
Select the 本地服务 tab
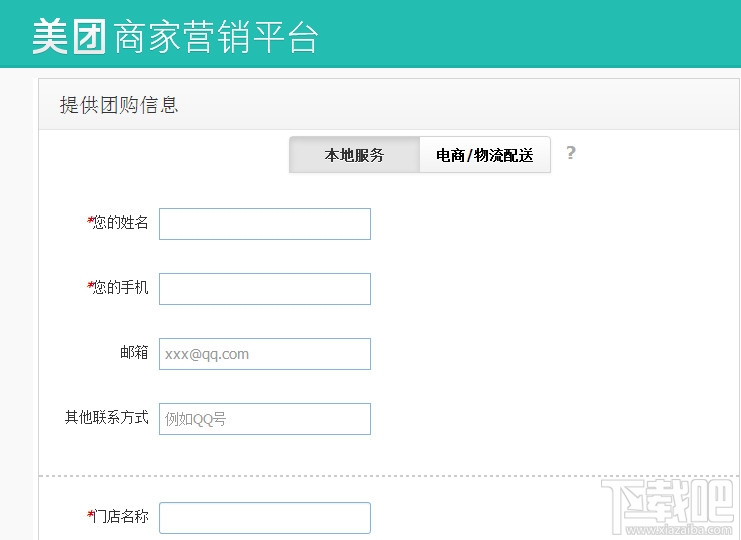354,155
